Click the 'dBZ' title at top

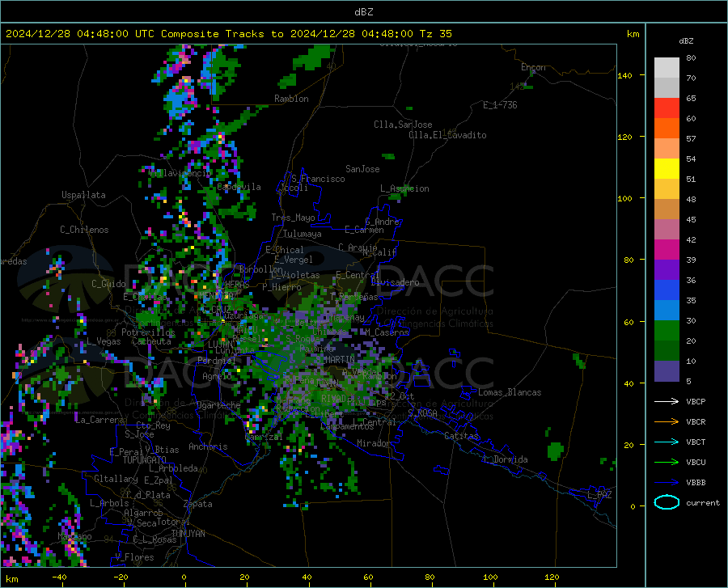pyautogui.click(x=363, y=12)
